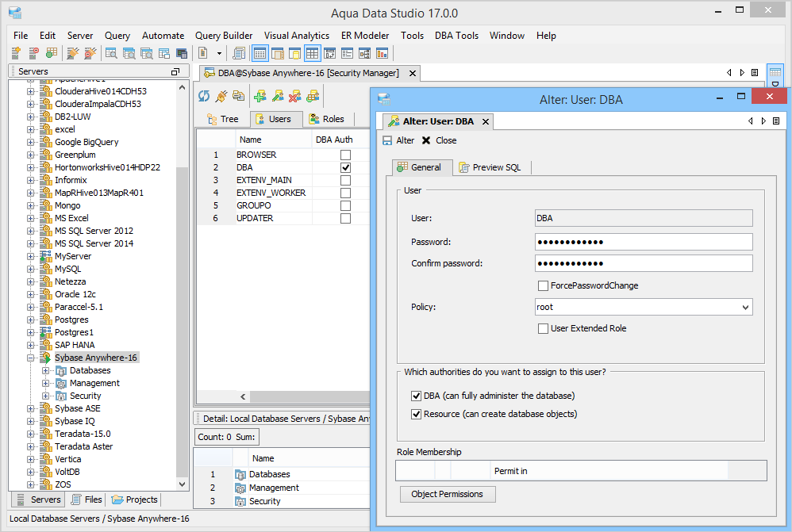792x532 pixels.
Task: Click the Register Server toolbar icon
Action: click(x=16, y=53)
